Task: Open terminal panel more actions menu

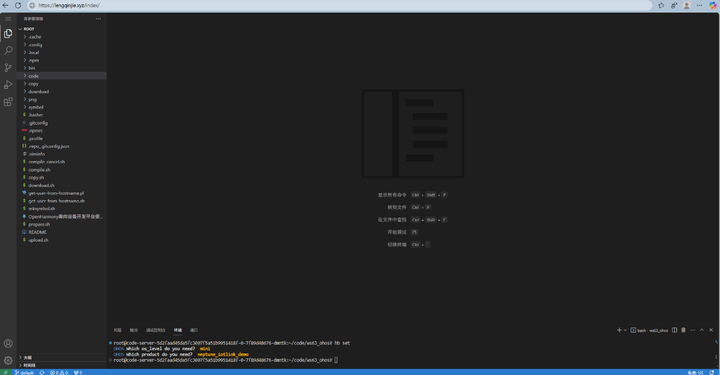Action: pyautogui.click(x=692, y=330)
